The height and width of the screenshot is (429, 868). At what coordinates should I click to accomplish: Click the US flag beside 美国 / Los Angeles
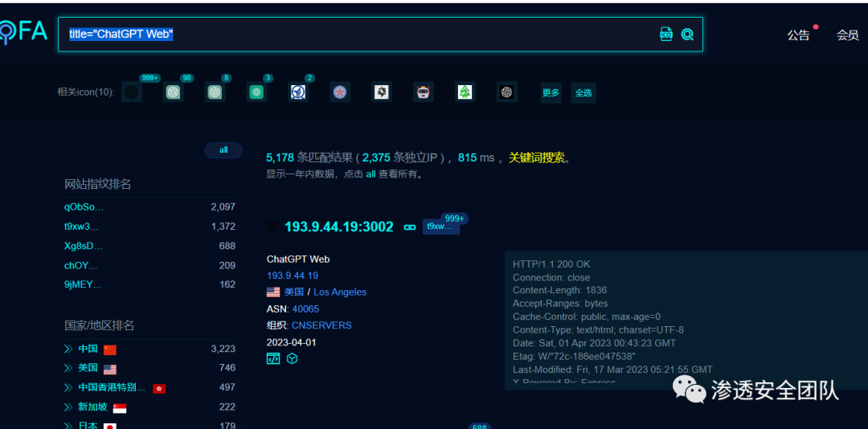pyautogui.click(x=273, y=292)
